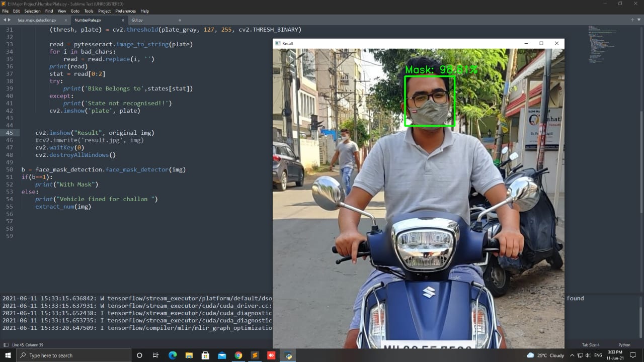Launch Google Chrome from the taskbar

click(238, 355)
